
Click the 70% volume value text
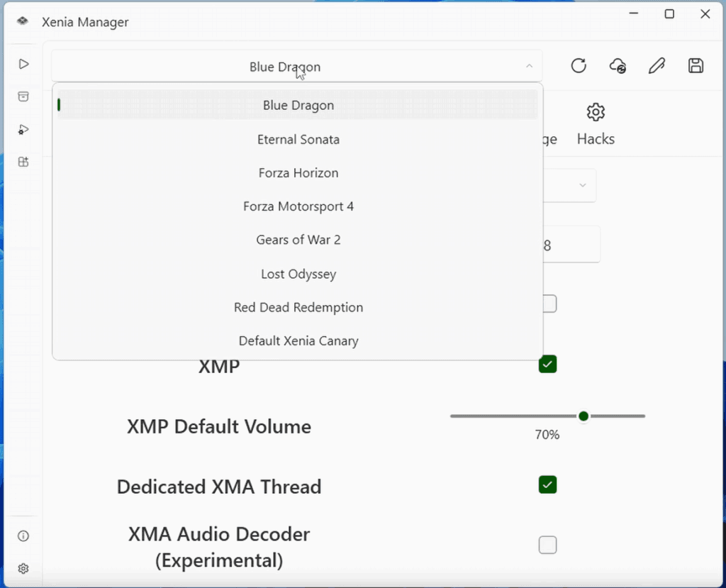coord(547,435)
